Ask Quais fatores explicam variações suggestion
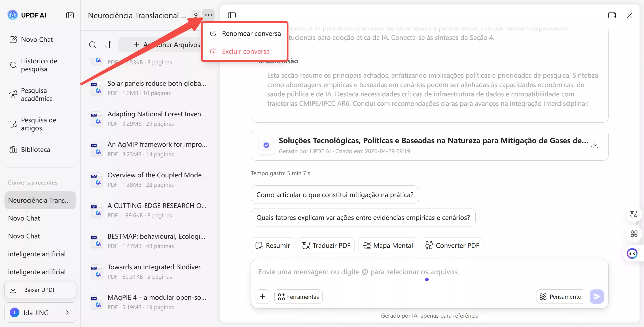Screen dimensions: 644x327 [x=363, y=217]
